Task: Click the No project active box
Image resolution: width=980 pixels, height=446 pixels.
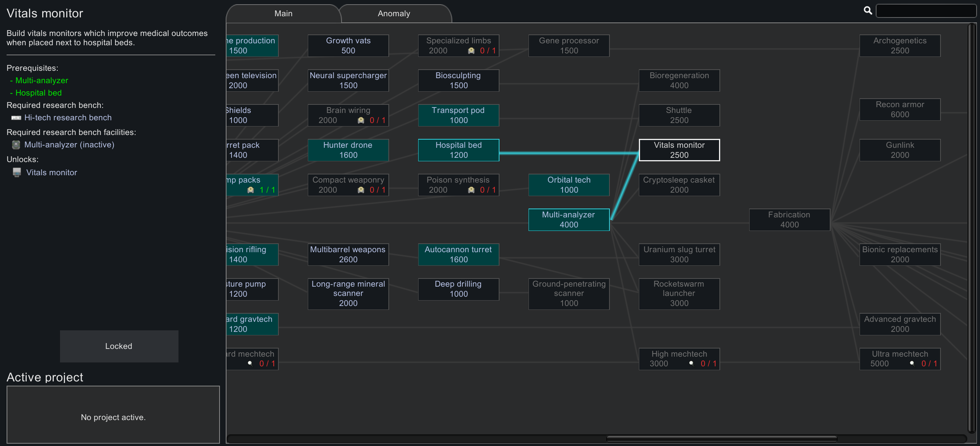Action: (x=113, y=415)
